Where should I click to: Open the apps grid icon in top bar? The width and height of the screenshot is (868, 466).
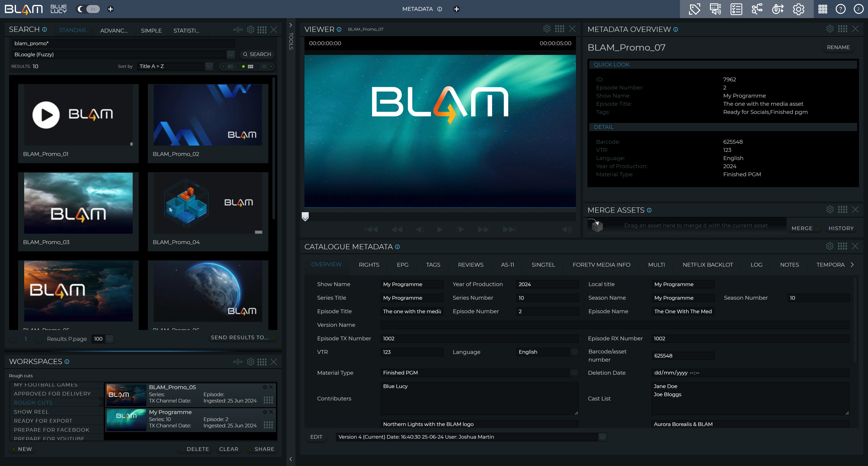823,9
